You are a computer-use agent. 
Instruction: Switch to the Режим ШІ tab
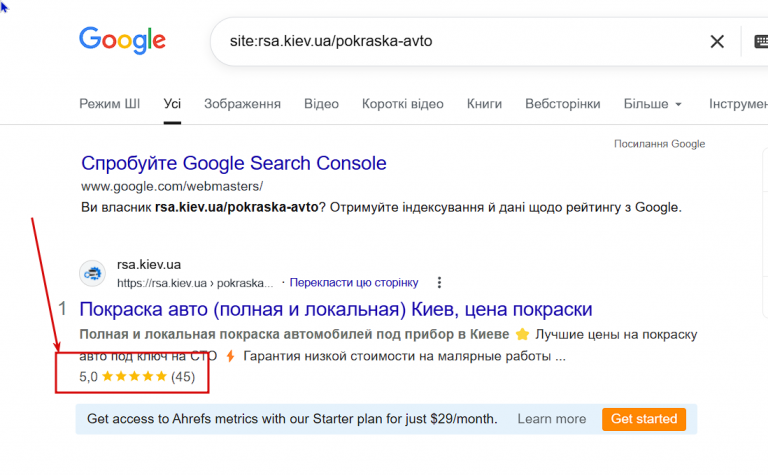point(110,104)
